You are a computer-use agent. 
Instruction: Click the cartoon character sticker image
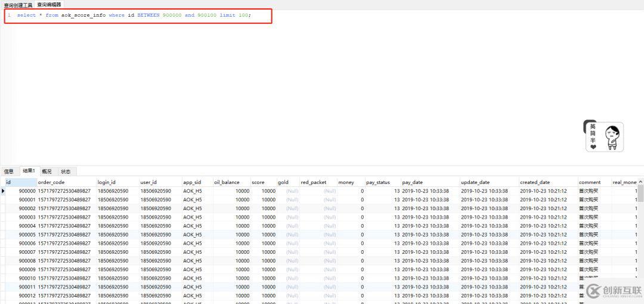tap(603, 137)
